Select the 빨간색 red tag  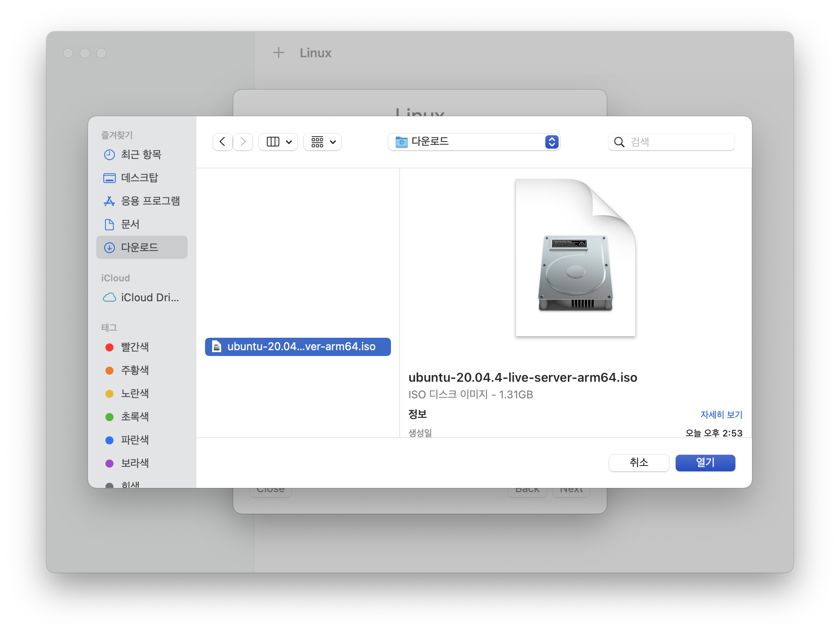click(134, 347)
